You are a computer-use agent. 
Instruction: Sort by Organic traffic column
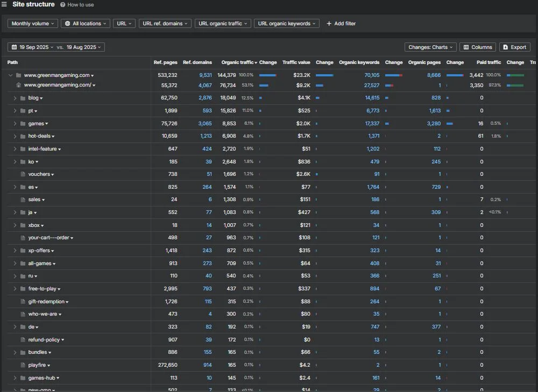click(239, 62)
